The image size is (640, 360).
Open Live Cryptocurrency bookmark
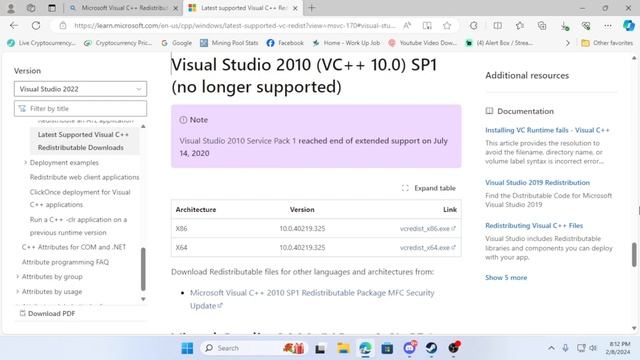coord(41,43)
